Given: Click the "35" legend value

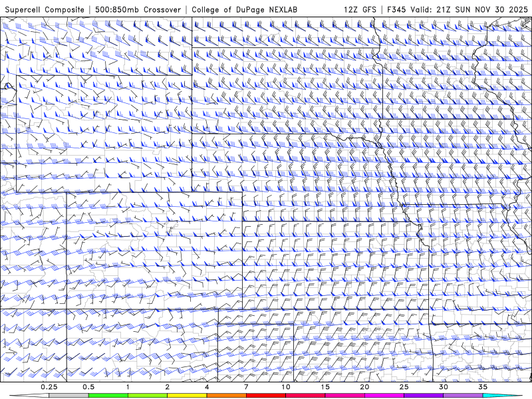Looking at the screenshot, I should click(483, 387).
